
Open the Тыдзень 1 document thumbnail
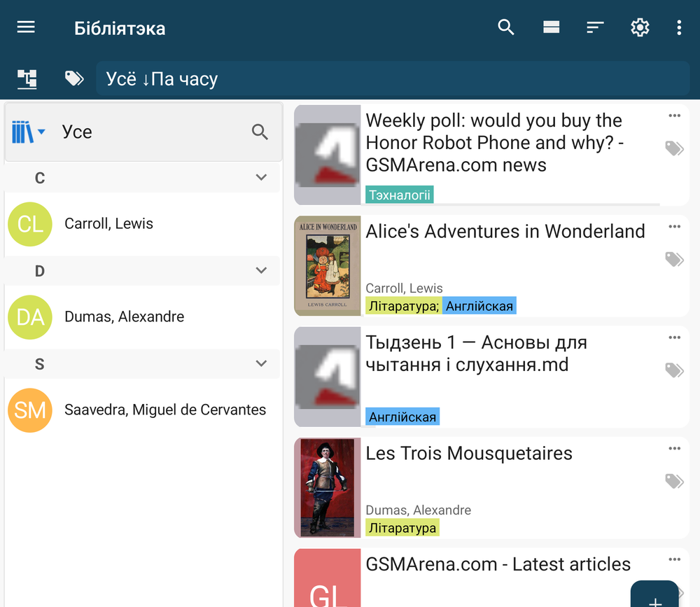(327, 377)
